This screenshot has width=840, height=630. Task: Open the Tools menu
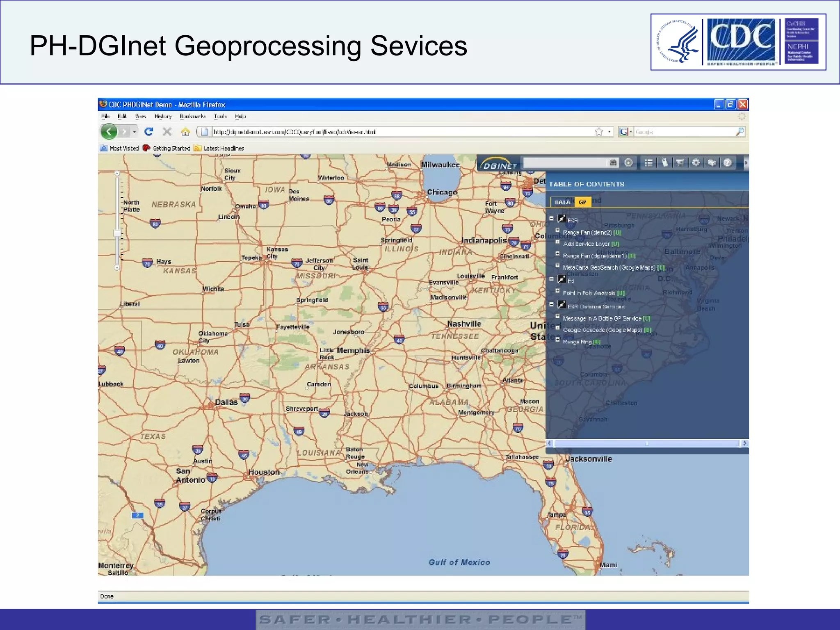tap(220, 116)
